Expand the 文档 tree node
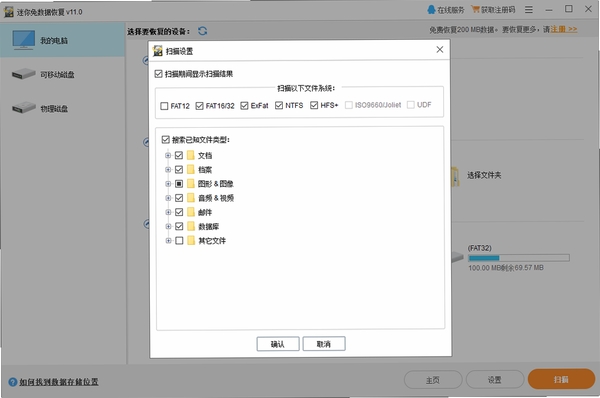 coord(168,155)
